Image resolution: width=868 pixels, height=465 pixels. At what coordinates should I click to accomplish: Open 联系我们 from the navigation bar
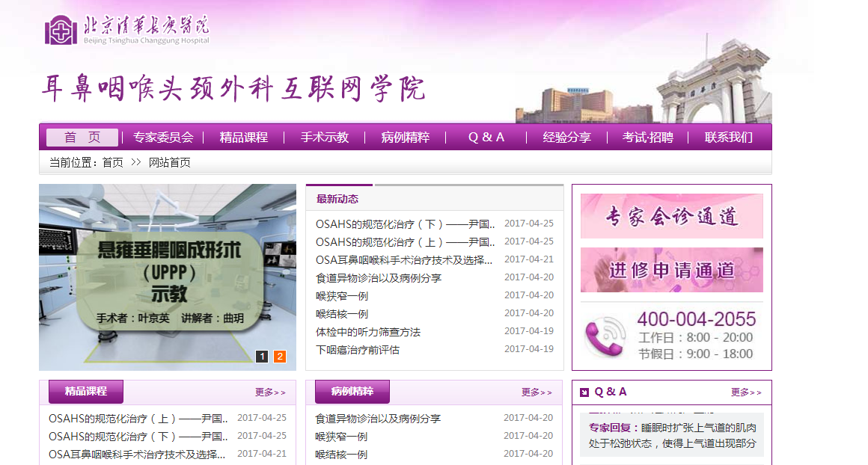[x=729, y=138]
